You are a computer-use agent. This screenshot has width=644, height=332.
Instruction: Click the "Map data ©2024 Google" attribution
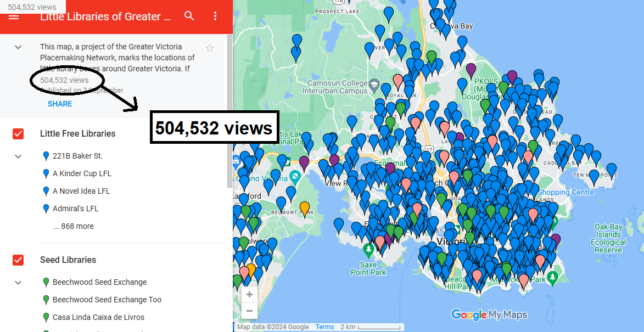click(273, 327)
